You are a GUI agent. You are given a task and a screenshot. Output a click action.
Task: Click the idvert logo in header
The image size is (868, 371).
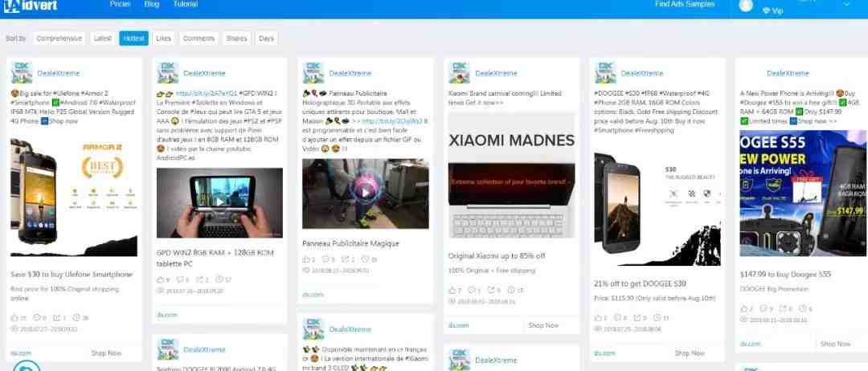point(30,5)
